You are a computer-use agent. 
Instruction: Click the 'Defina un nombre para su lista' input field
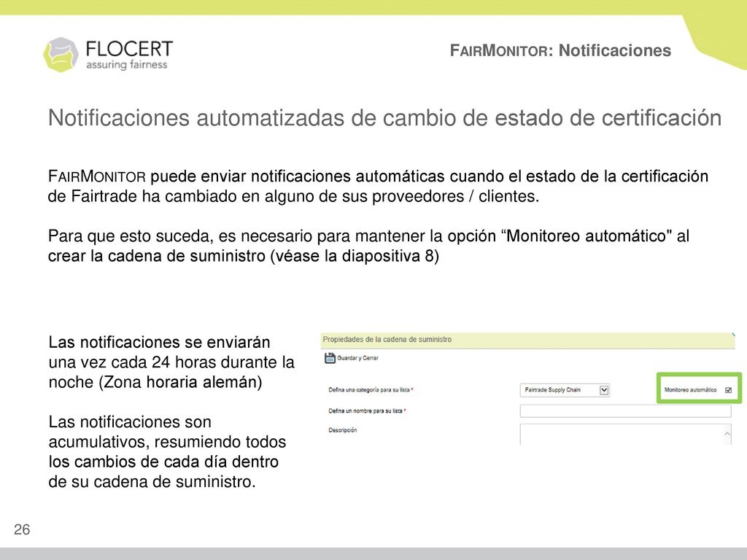point(625,411)
